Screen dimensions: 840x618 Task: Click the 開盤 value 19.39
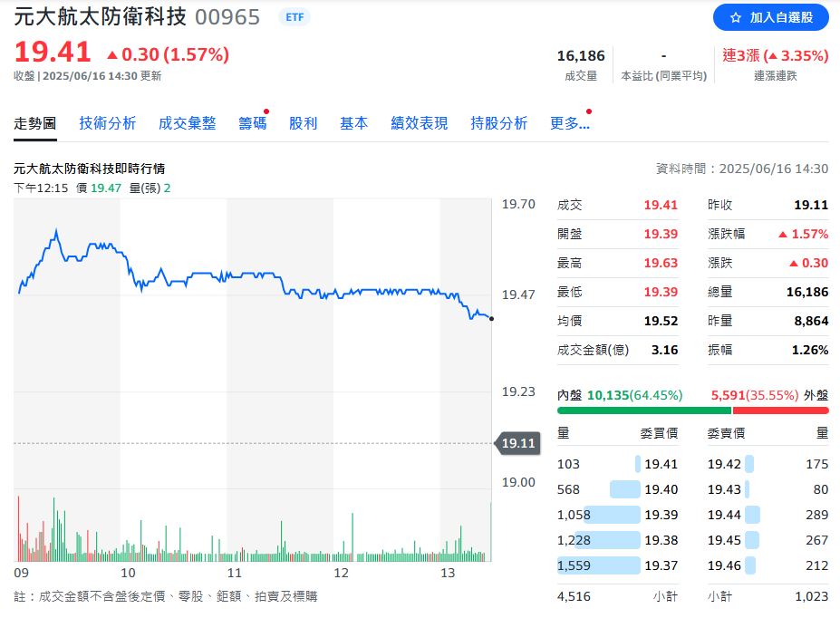tap(661, 234)
